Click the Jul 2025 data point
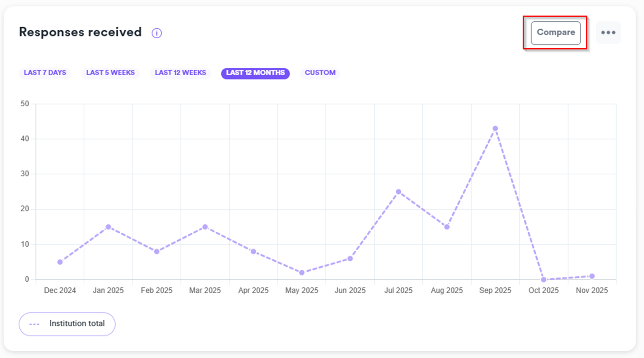 (398, 192)
